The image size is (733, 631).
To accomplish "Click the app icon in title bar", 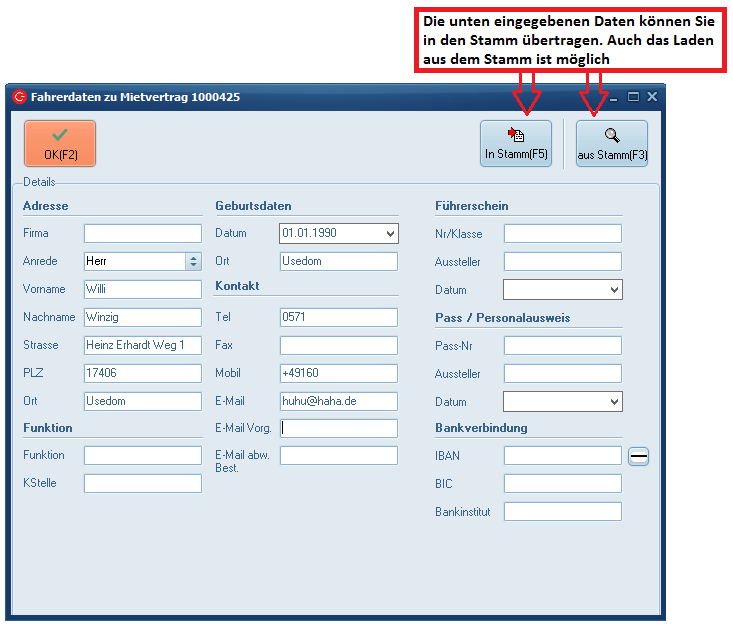I will coord(19,97).
